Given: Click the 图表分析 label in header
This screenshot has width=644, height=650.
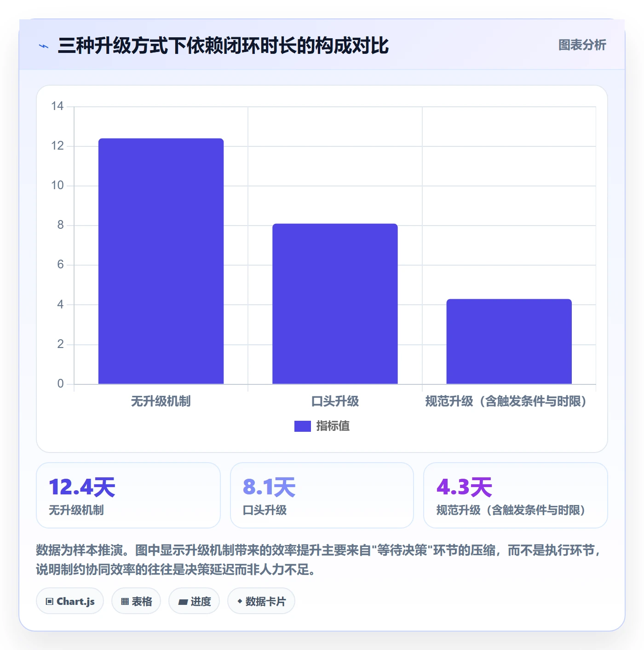Looking at the screenshot, I should pyautogui.click(x=582, y=45).
